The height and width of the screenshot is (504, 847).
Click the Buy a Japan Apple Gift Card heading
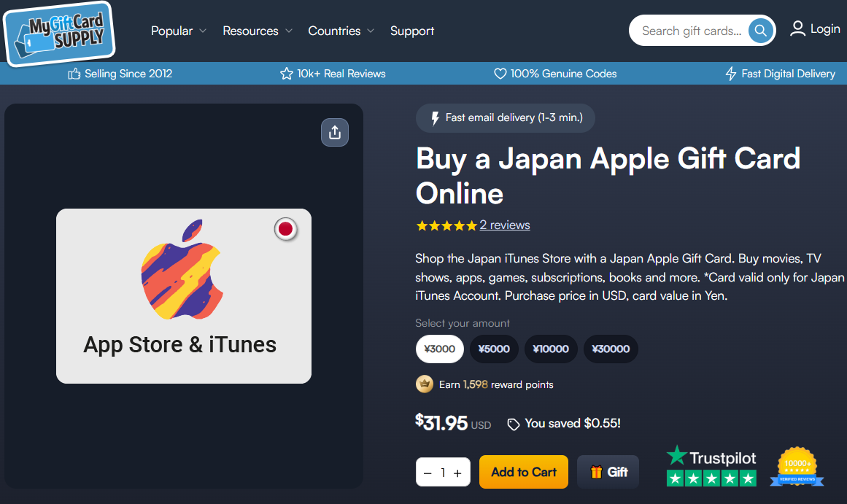tap(608, 176)
